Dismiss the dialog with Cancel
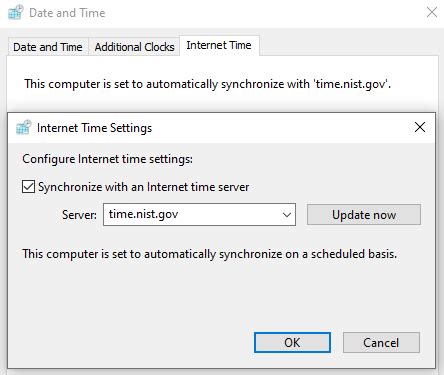 381,342
